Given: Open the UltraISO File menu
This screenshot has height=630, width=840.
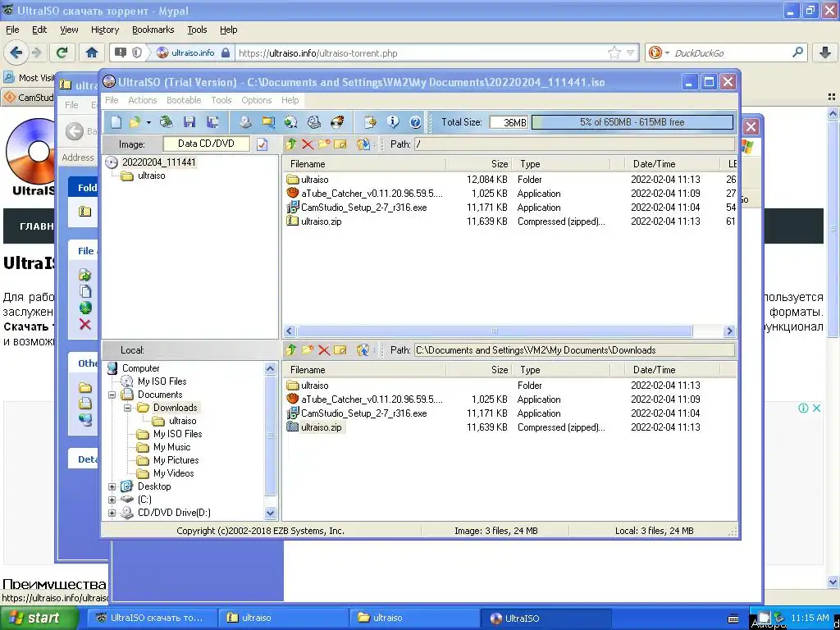Looking at the screenshot, I should pos(112,100).
